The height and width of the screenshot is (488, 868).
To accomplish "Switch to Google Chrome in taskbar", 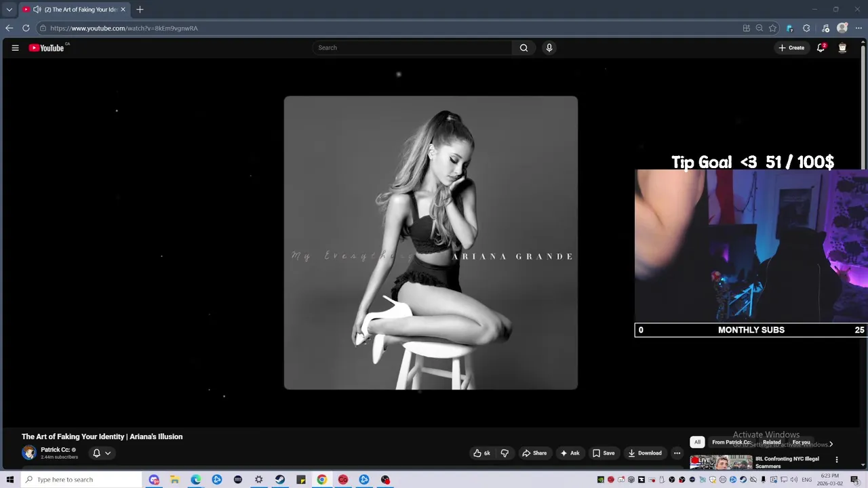I will tap(321, 480).
